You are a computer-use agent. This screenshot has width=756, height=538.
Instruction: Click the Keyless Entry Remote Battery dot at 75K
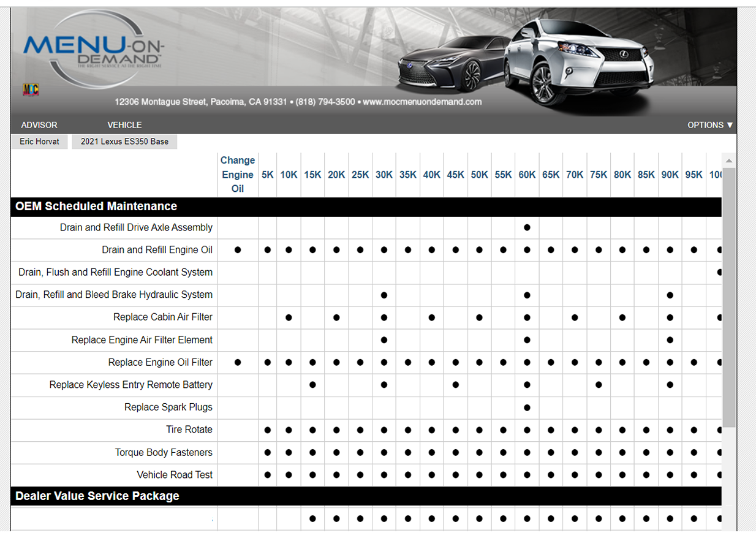(x=599, y=385)
